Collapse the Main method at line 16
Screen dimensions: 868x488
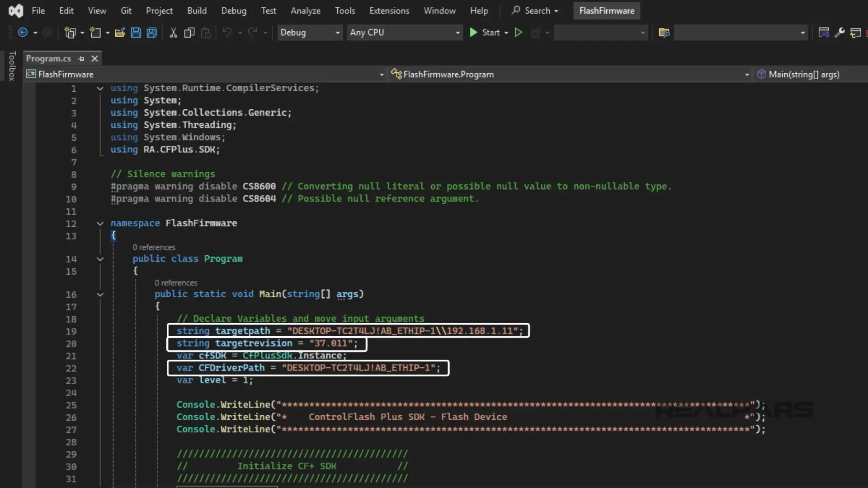100,295
